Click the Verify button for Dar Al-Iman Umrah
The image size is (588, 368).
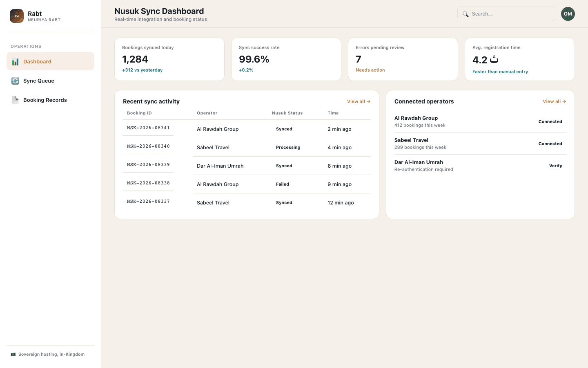click(x=556, y=166)
